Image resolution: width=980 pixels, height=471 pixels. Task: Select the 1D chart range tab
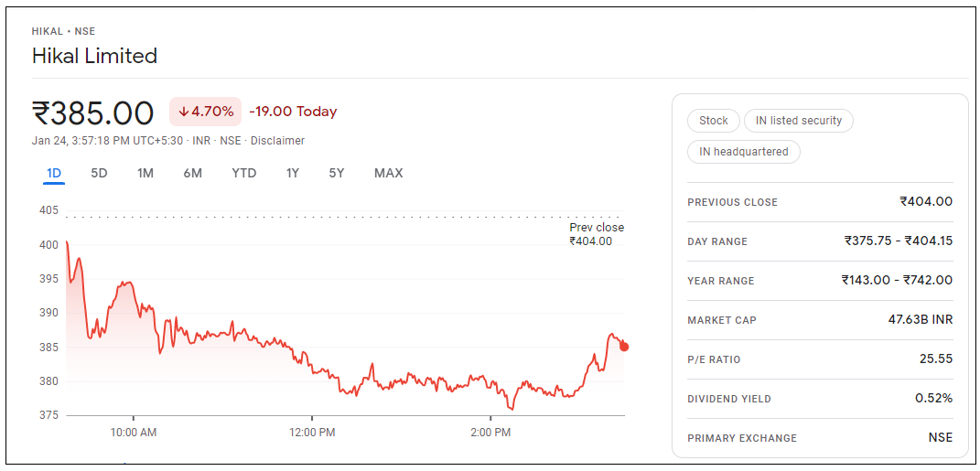54,173
